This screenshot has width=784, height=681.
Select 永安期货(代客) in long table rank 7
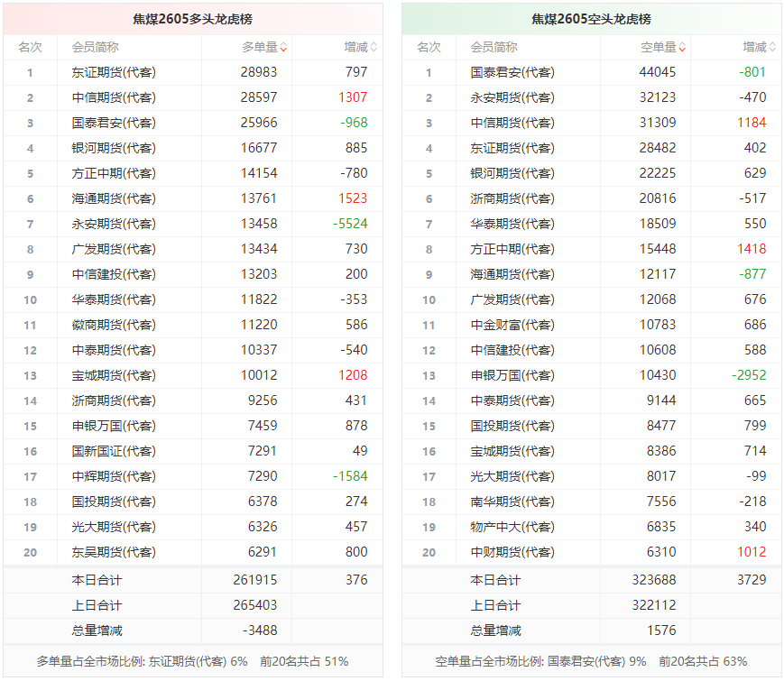tap(114, 224)
